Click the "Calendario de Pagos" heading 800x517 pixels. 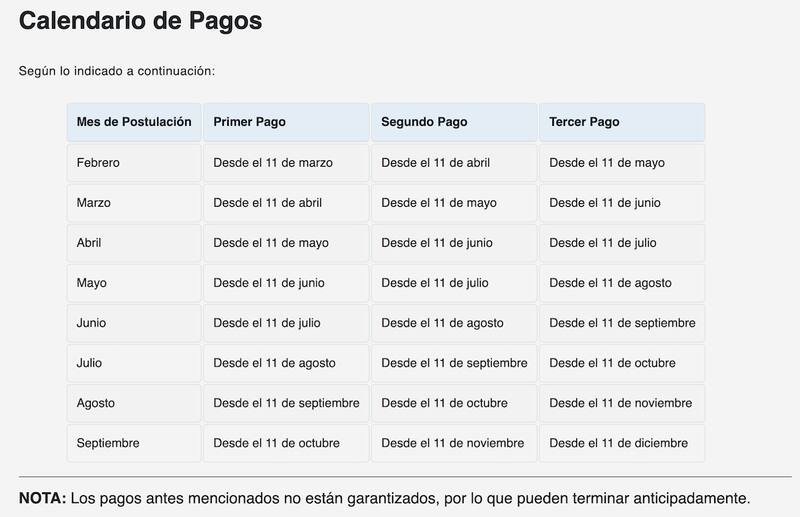tap(140, 21)
